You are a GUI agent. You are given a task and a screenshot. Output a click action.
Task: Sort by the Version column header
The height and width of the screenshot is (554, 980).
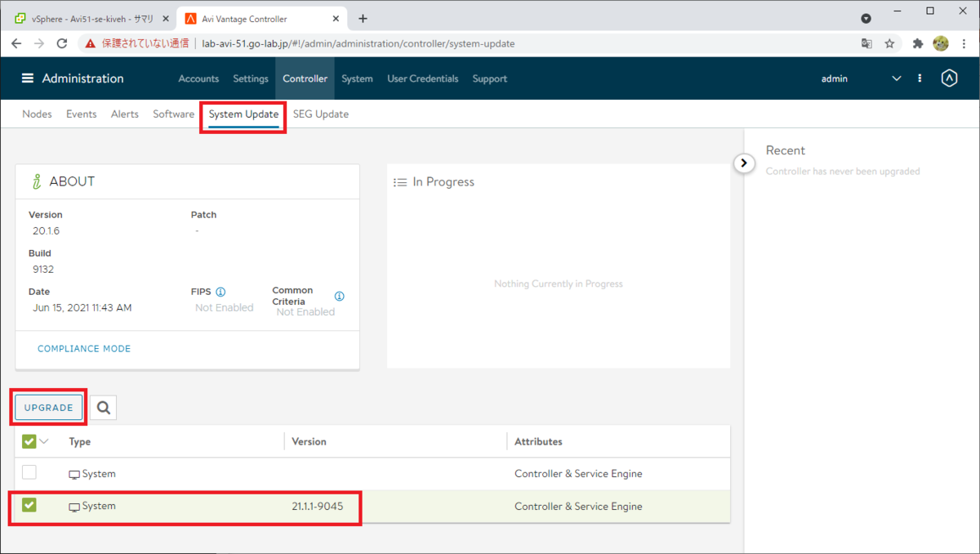coord(309,441)
